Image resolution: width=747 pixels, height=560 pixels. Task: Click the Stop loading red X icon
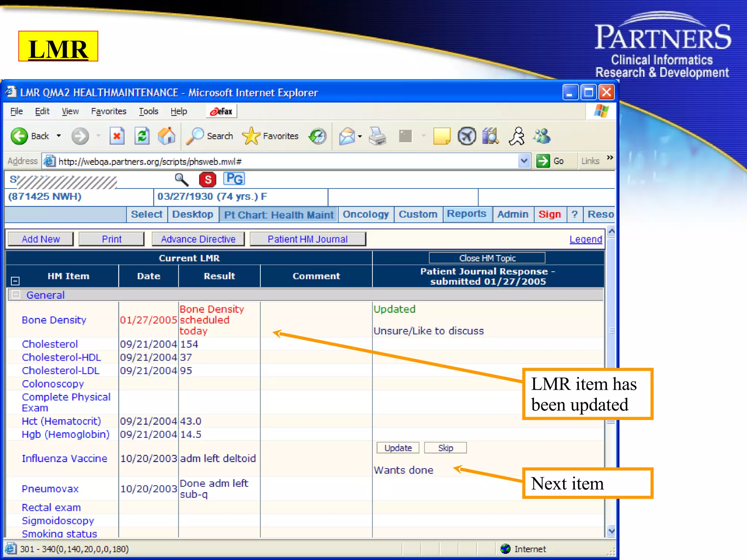pos(117,136)
